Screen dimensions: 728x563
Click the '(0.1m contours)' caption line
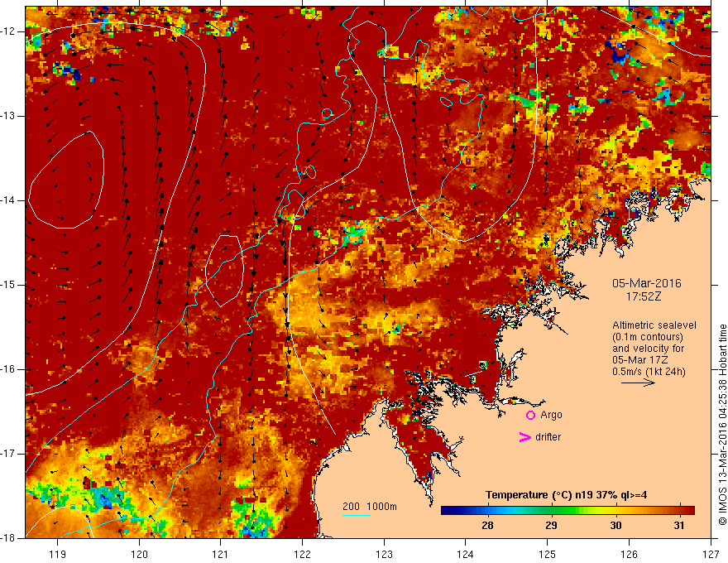[x=647, y=337]
